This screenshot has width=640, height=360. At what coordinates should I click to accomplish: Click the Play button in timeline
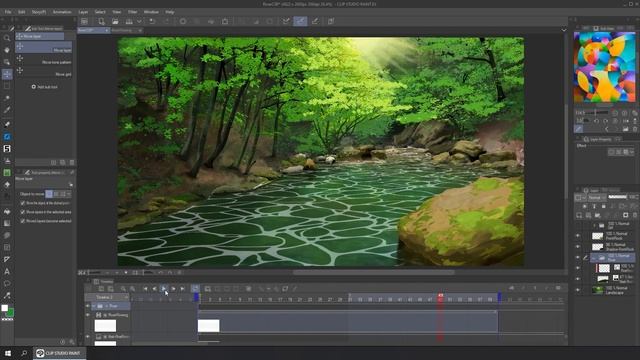point(164,289)
